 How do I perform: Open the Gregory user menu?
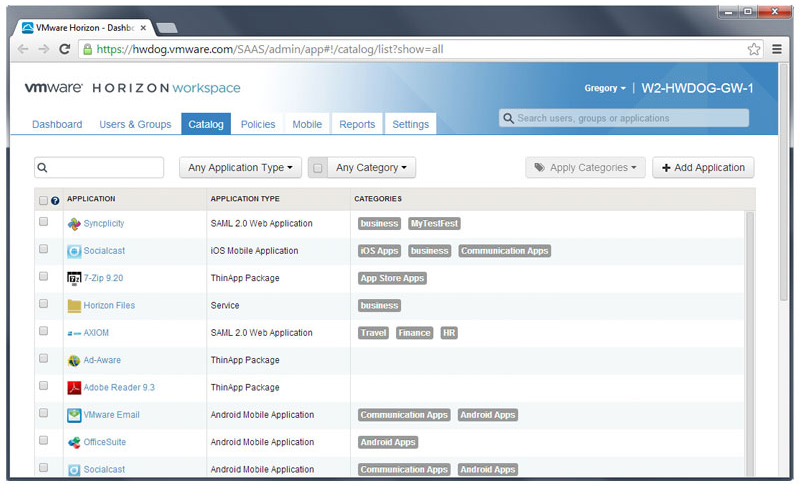(x=605, y=88)
